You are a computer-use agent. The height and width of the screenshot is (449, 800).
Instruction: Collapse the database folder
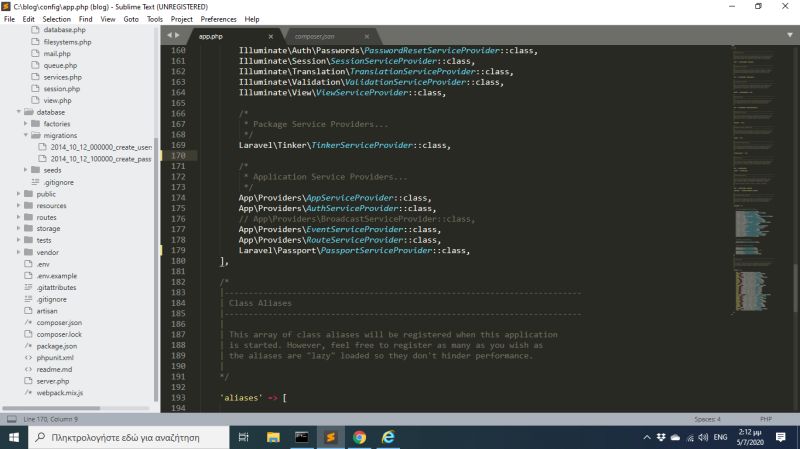[x=19, y=112]
